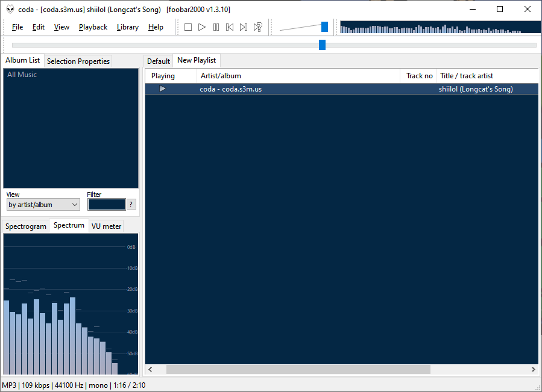Click the Filter text field
542x392 pixels.
[107, 205]
